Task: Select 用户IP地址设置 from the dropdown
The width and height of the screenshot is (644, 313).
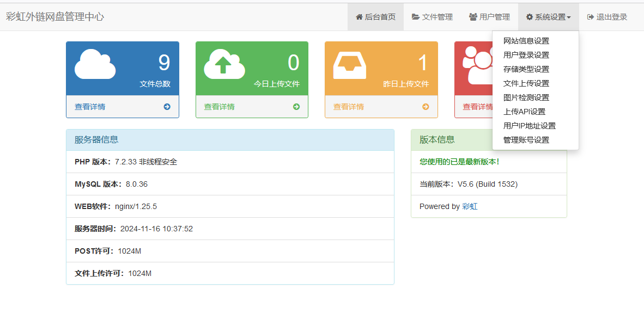Action: tap(535, 126)
